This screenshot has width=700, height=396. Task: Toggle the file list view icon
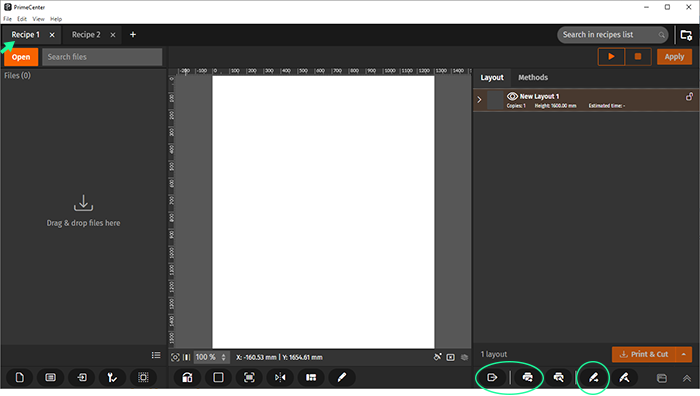156,355
